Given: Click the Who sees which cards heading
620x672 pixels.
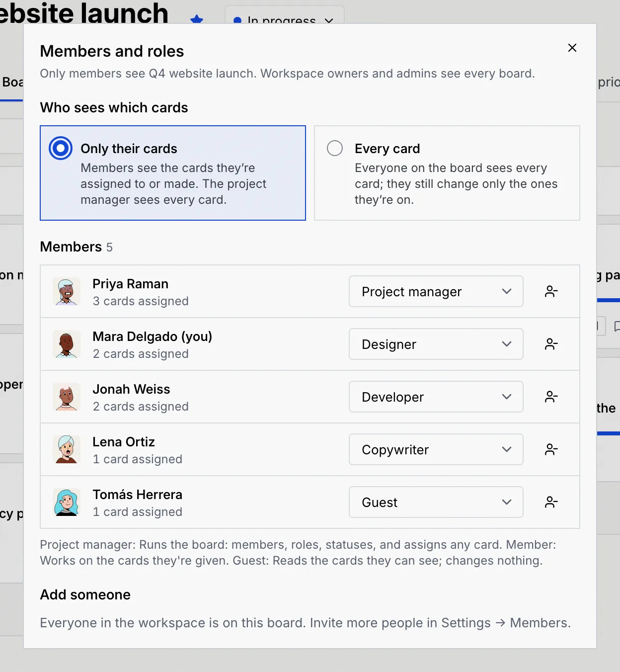Looking at the screenshot, I should [114, 107].
